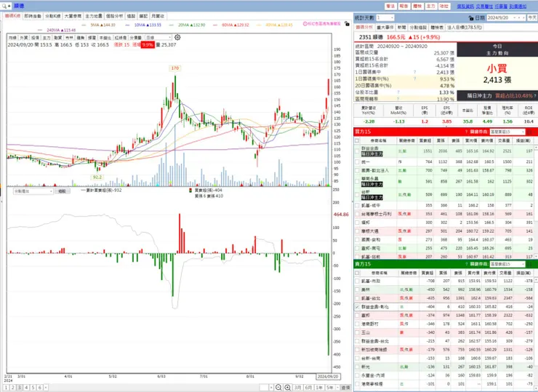Tick checkbox for 港商野村 seller row
The image size is (538, 392).
pos(357,324)
